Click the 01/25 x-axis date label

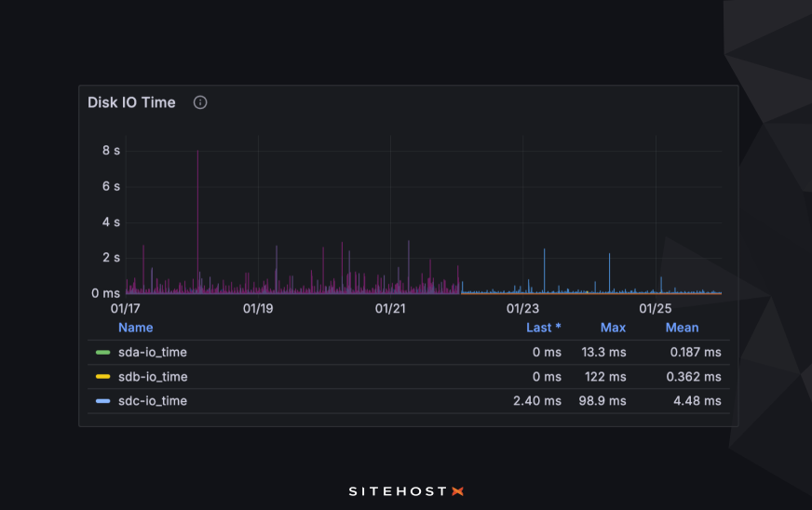click(x=655, y=308)
